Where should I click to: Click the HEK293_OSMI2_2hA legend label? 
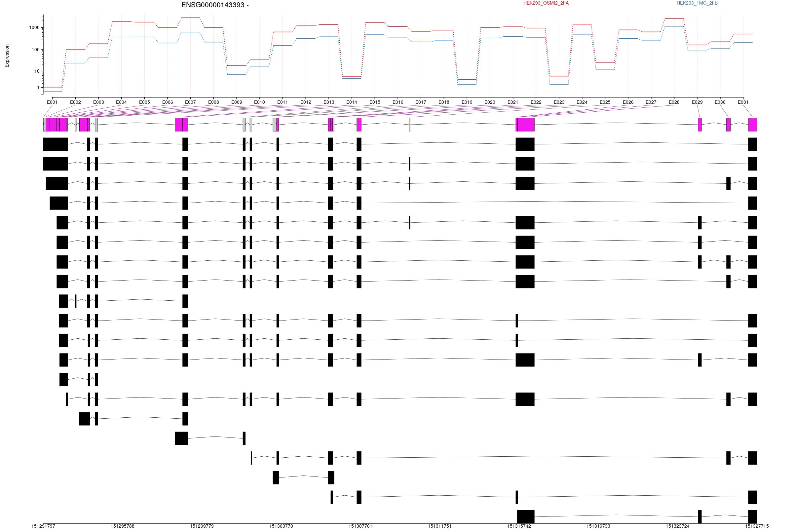(x=546, y=3)
